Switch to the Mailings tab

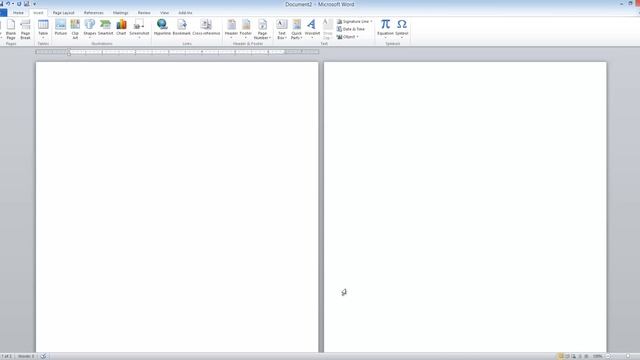(x=120, y=13)
